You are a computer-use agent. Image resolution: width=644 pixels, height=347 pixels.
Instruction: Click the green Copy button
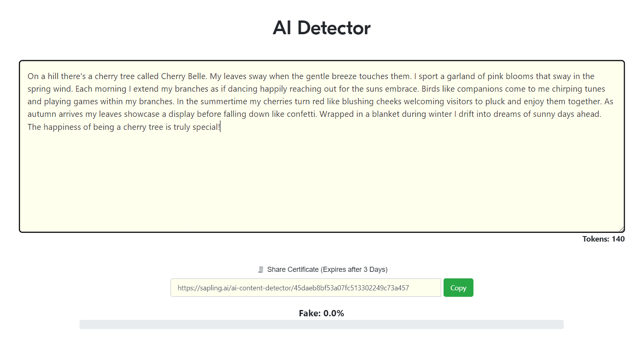pos(458,288)
